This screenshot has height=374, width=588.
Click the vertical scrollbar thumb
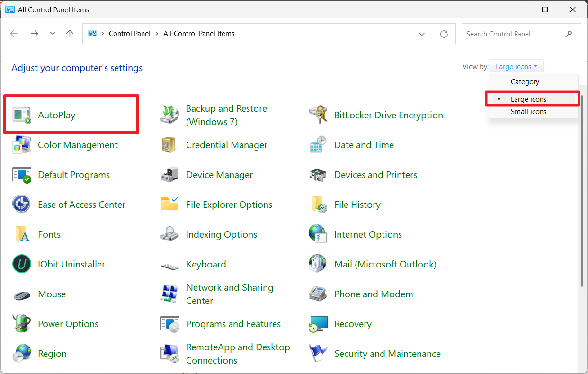pos(581,189)
